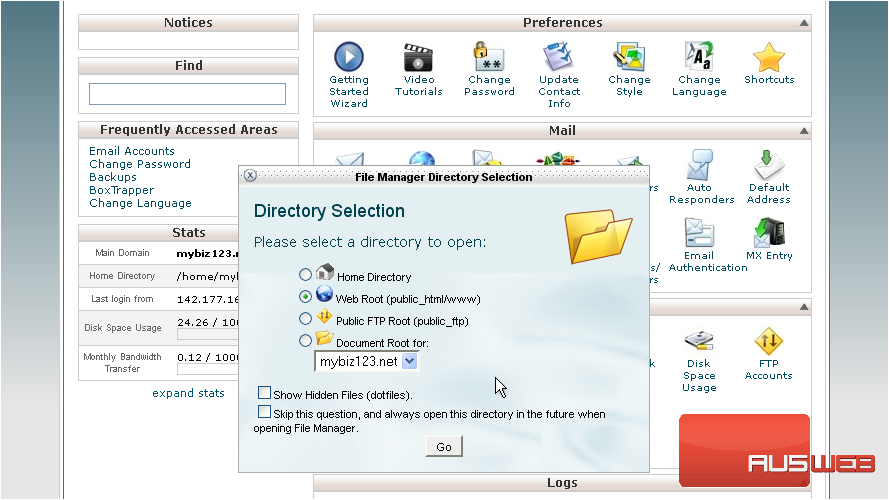Screen dimensions: 889x500
Task: Open Auto Responders icon
Action: click(x=699, y=165)
